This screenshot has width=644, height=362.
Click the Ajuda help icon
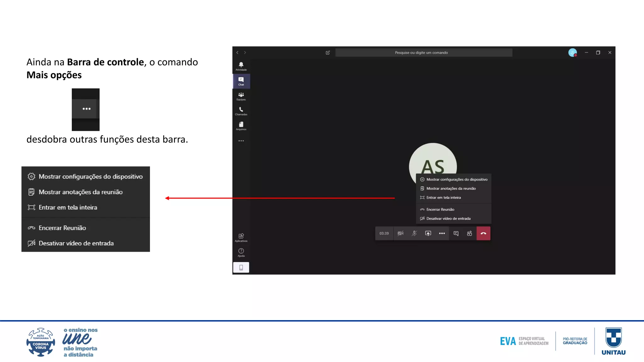(241, 252)
